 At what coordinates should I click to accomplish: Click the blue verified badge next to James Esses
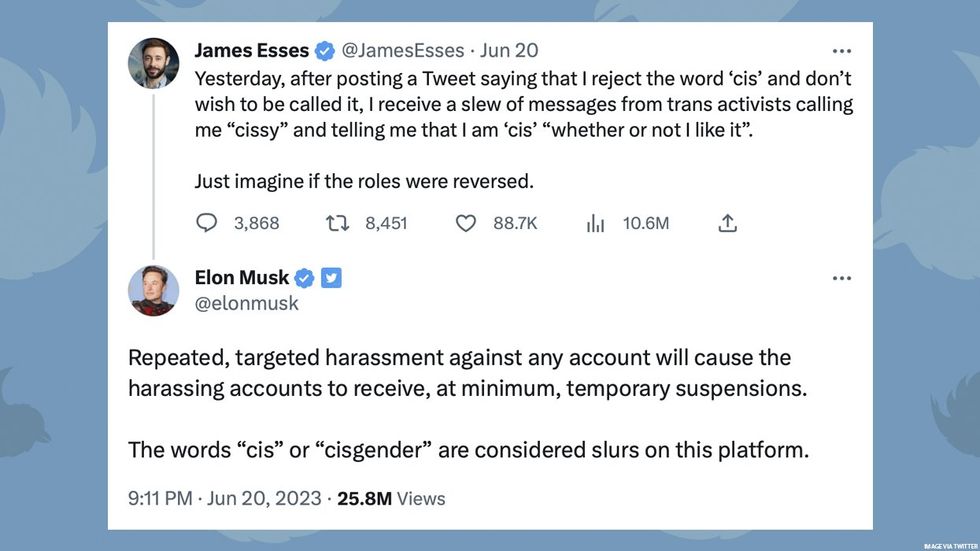[x=325, y=50]
